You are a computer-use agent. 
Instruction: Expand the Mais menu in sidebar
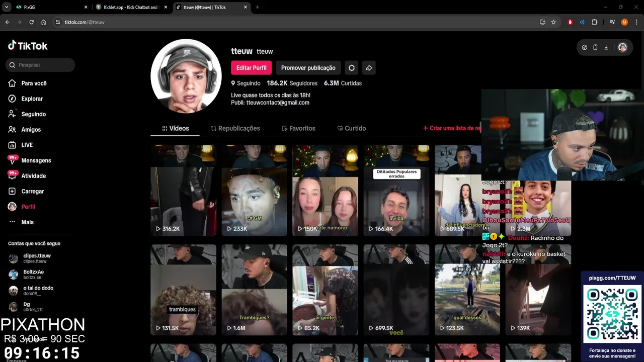[x=21, y=222]
